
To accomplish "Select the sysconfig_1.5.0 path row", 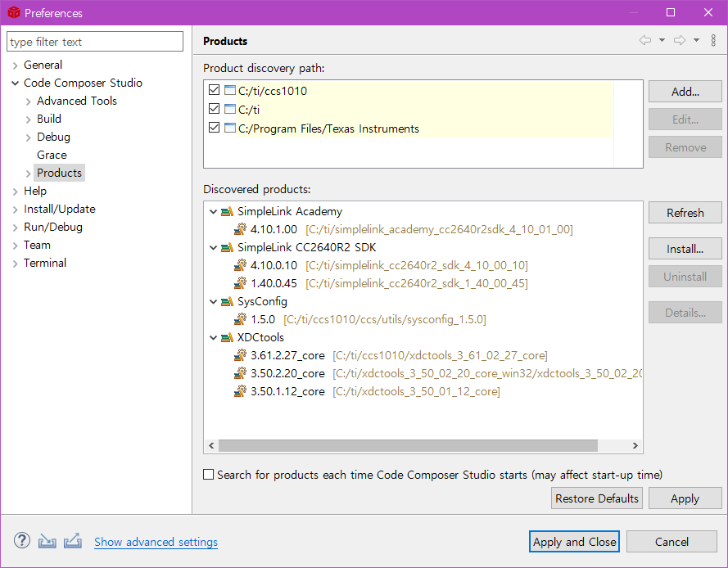I will pos(359,319).
